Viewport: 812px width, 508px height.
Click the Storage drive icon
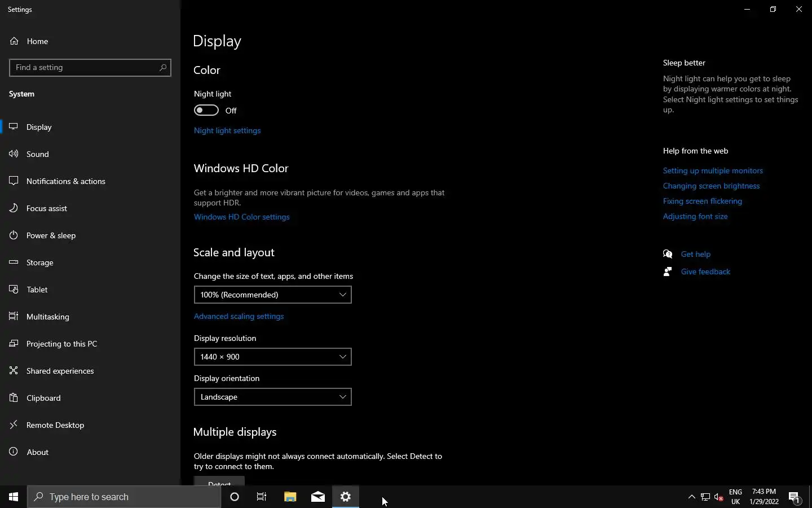coord(14,262)
